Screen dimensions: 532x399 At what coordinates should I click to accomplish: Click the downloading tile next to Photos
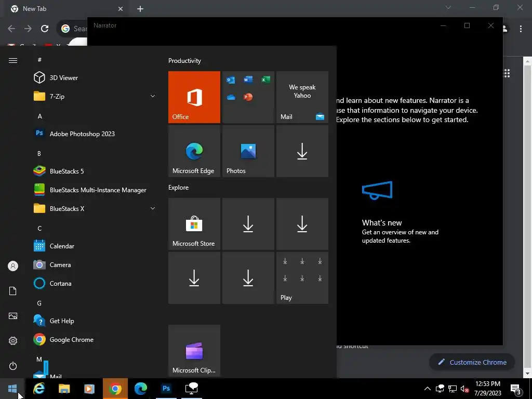[x=302, y=151]
